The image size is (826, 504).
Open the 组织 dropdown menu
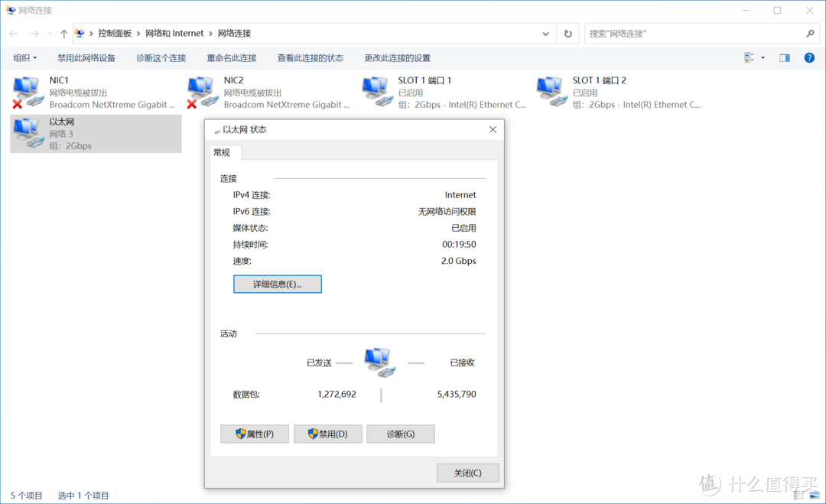coord(23,57)
